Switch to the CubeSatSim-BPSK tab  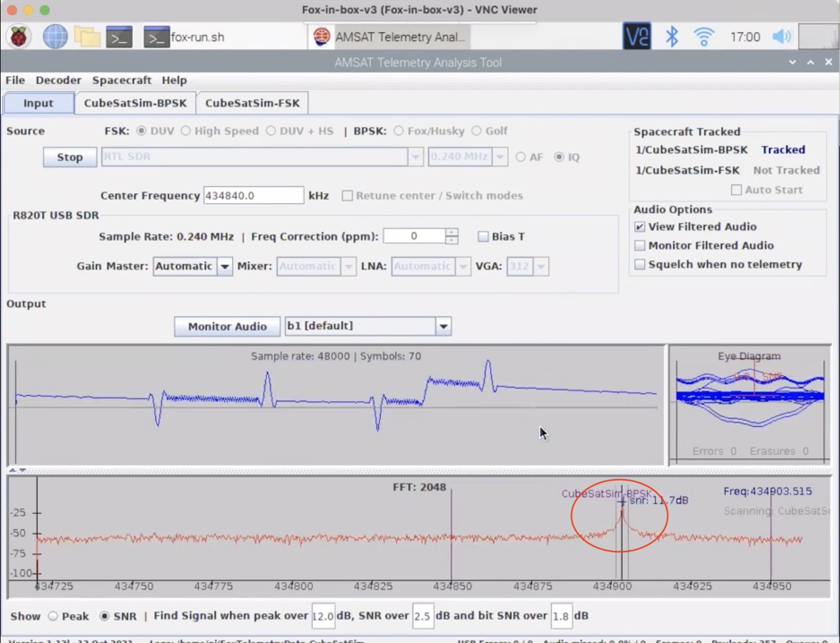(x=135, y=103)
